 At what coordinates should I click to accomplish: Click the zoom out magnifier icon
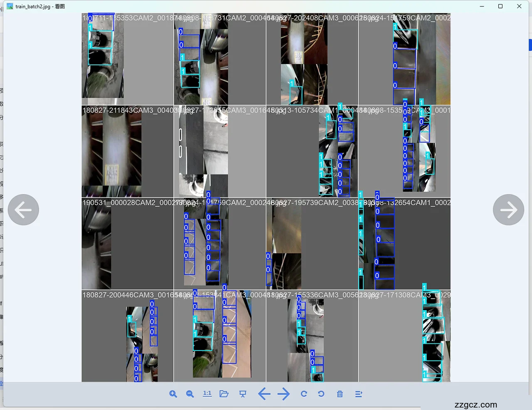click(190, 394)
